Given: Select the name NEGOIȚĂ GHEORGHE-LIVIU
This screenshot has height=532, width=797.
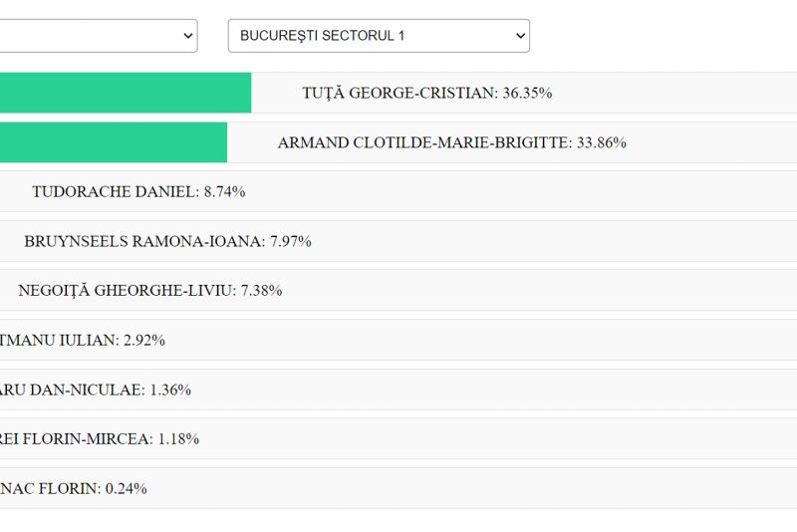Looking at the screenshot, I should (x=126, y=290).
